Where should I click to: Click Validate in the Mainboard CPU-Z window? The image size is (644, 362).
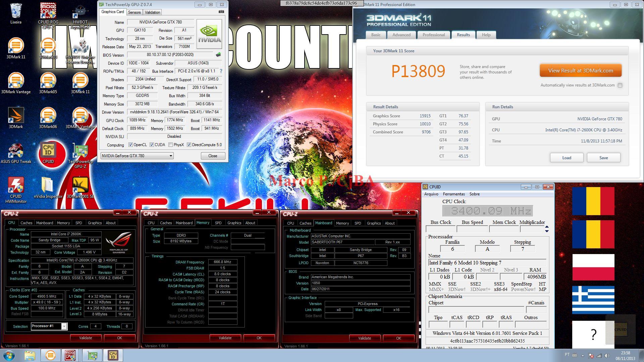(x=365, y=338)
